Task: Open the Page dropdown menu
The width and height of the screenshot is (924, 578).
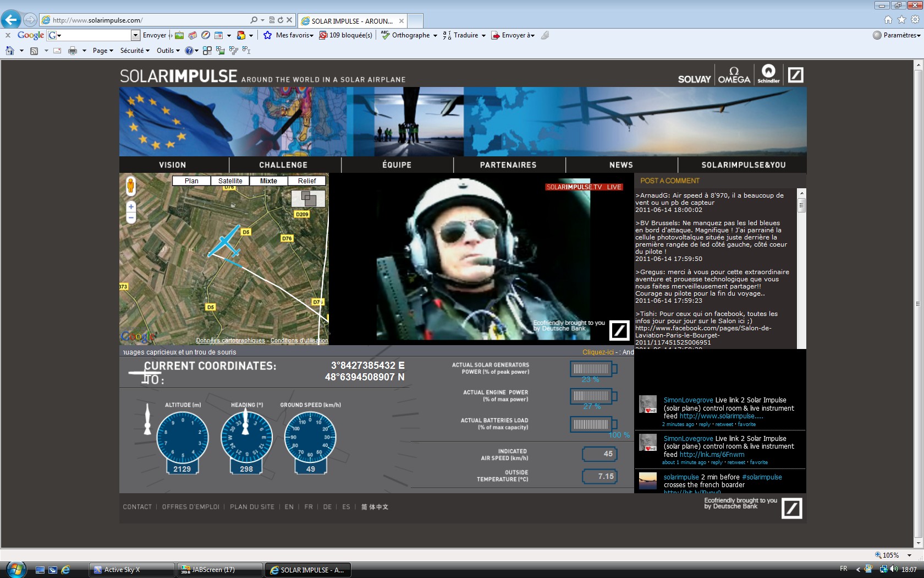Action: coord(103,51)
